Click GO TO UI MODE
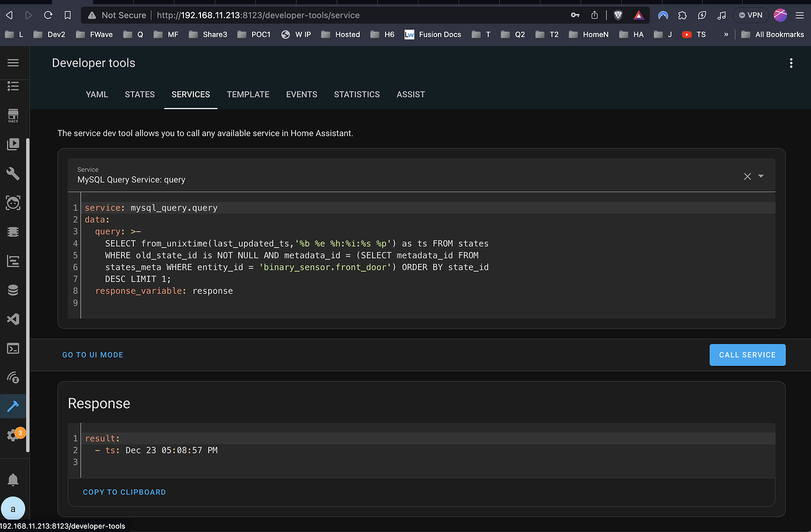Viewport: 811px width, 532px height. pos(93,355)
